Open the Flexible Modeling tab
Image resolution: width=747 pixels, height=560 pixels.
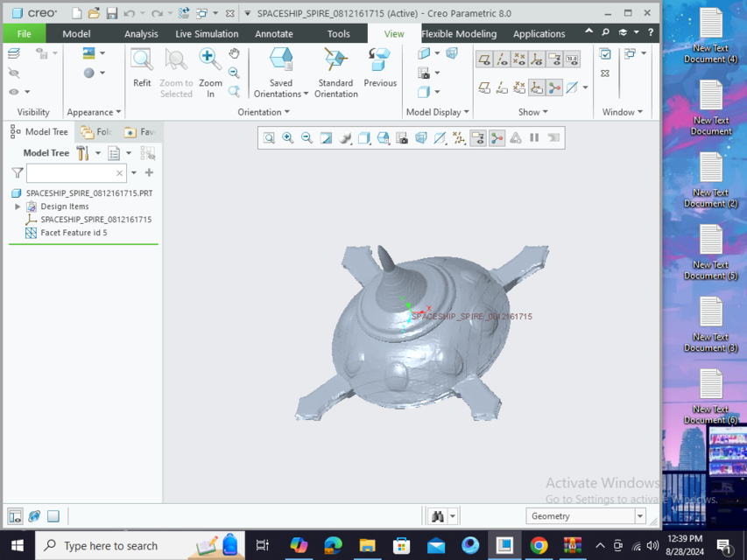pos(459,33)
